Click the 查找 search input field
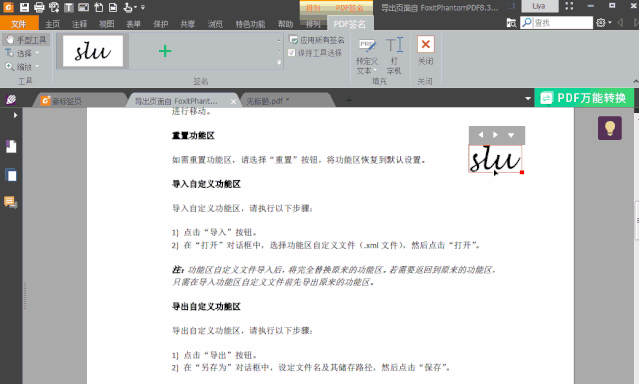Image resolution: width=639 pixels, height=384 pixels. click(562, 23)
